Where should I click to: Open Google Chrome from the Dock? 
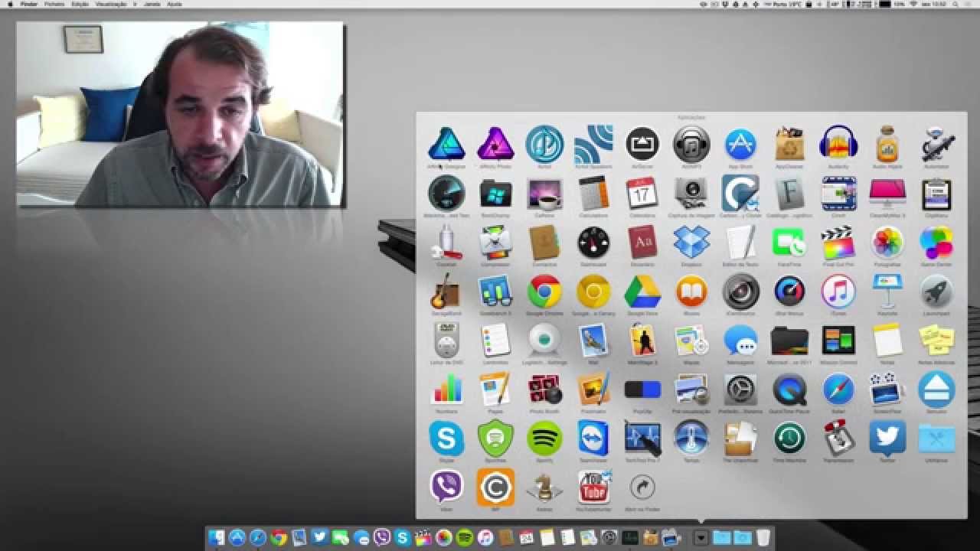tap(279, 538)
